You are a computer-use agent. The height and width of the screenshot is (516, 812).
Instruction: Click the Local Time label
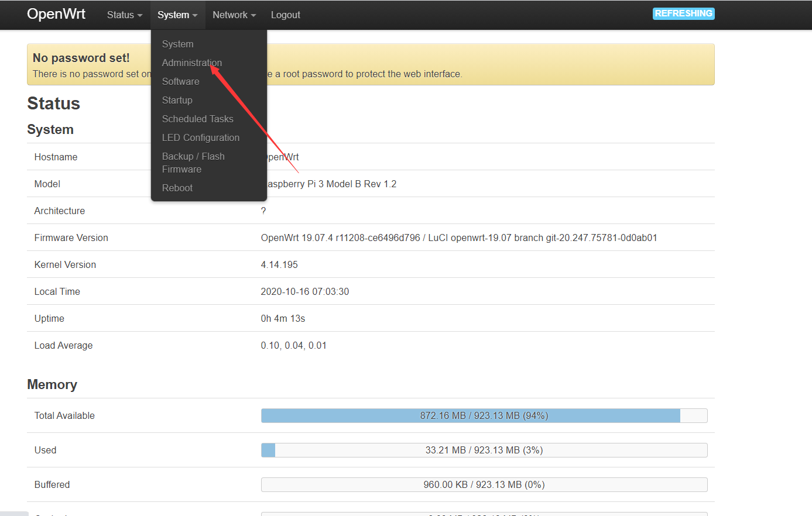click(x=57, y=291)
